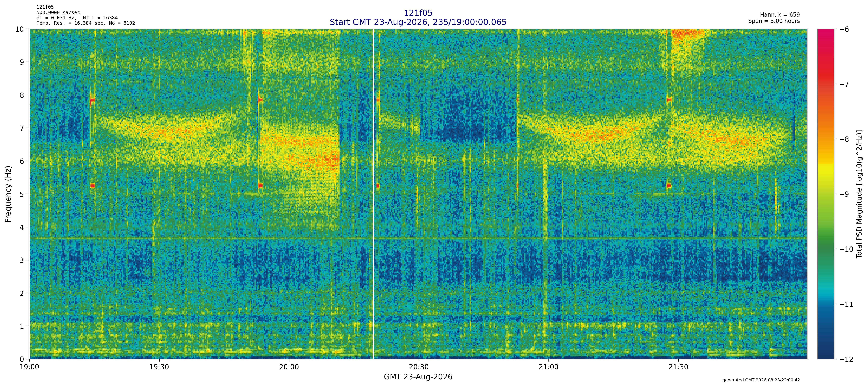Click the small "121f05" line above the sample rate
Image resolution: width=868 pixels, height=387 pixels.
(45, 7)
